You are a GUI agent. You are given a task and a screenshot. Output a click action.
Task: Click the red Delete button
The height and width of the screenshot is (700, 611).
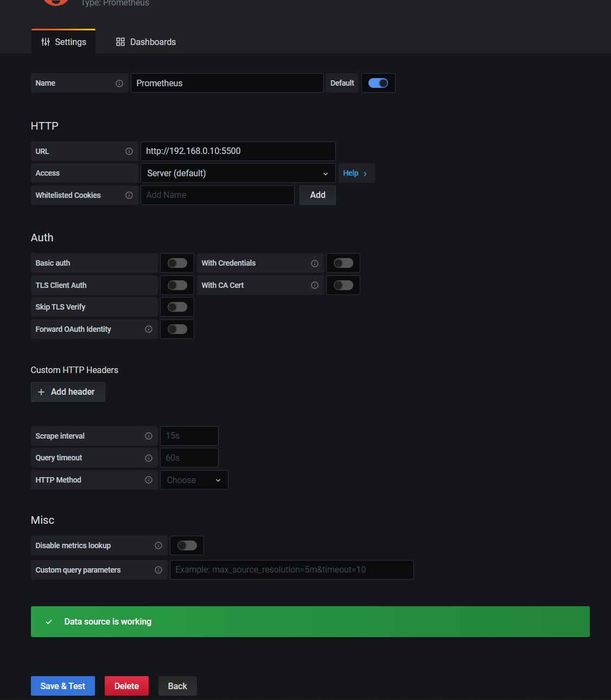pyautogui.click(x=126, y=686)
